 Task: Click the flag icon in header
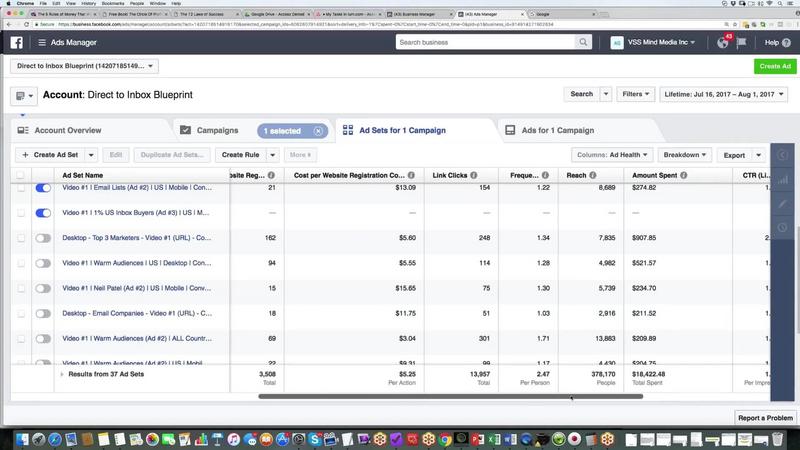741,42
